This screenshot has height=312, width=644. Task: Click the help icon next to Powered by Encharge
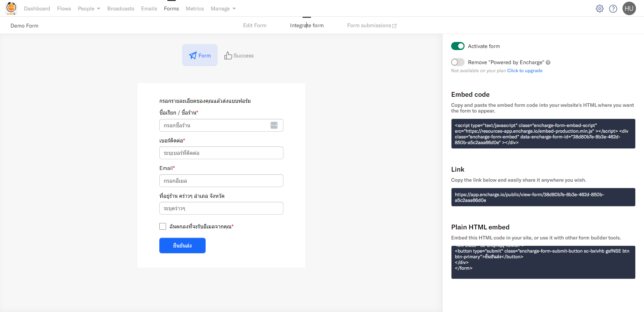[x=548, y=62]
